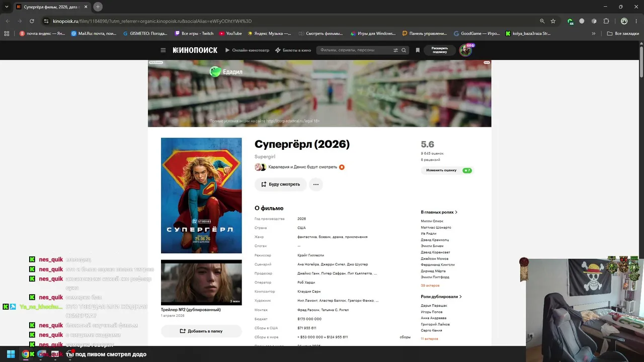This screenshot has width=644, height=362.
Task: Click the Едадил advertisement banner
Action: coord(319,94)
